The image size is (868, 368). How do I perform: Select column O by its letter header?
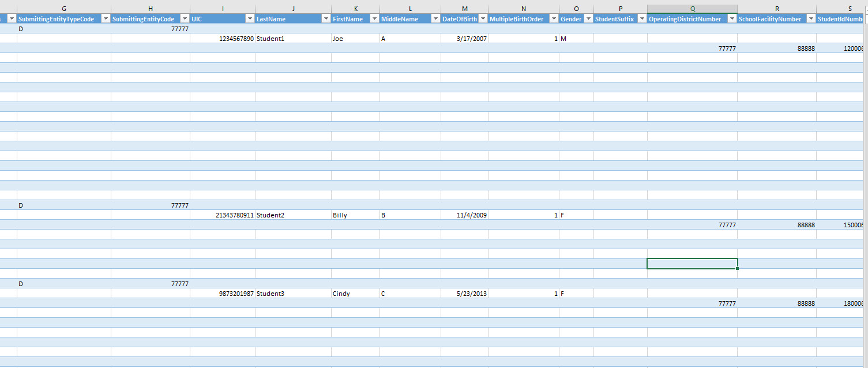576,9
